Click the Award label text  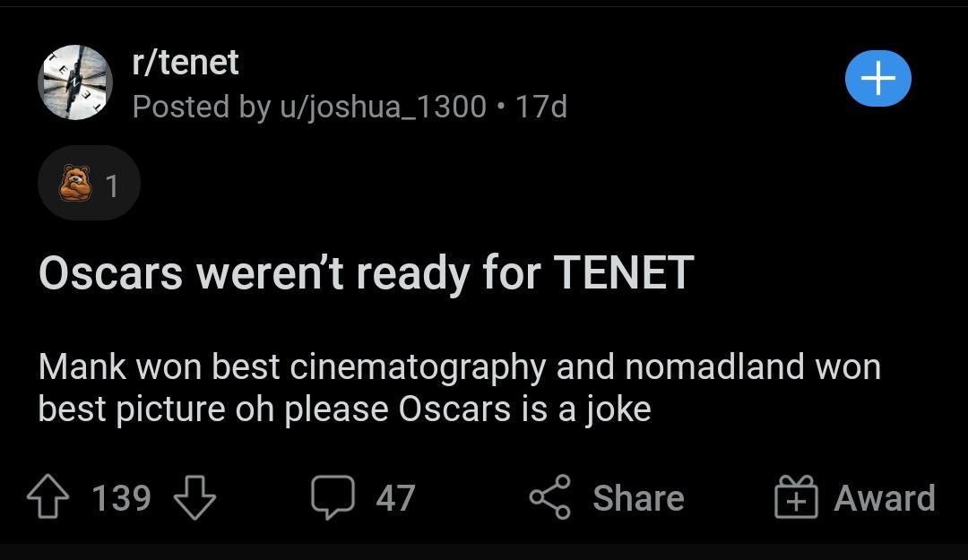pos(884,498)
